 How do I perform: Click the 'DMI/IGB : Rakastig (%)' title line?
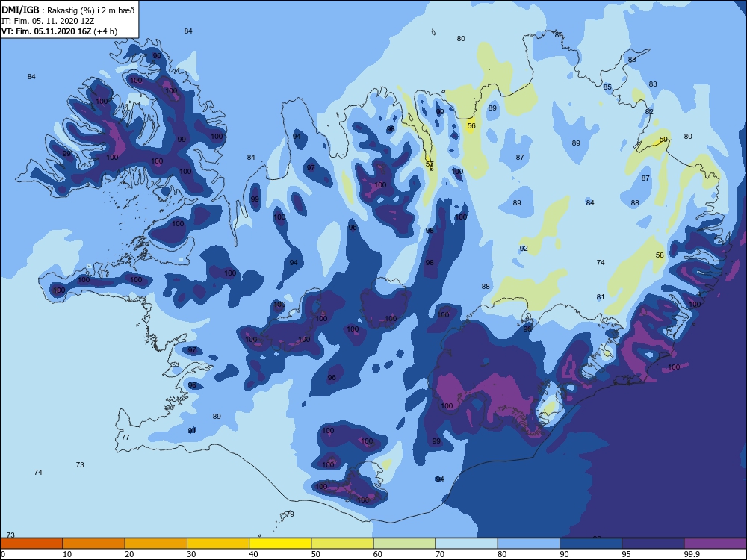pyautogui.click(x=68, y=10)
